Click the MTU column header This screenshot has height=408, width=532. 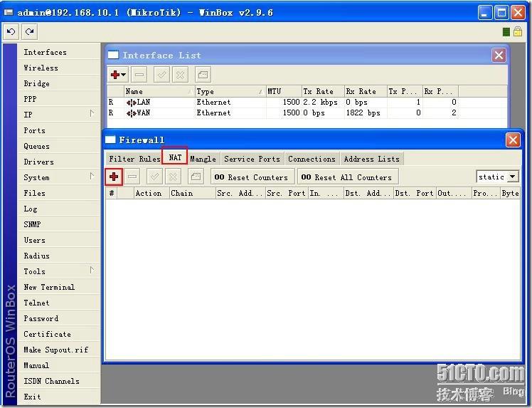(x=284, y=91)
